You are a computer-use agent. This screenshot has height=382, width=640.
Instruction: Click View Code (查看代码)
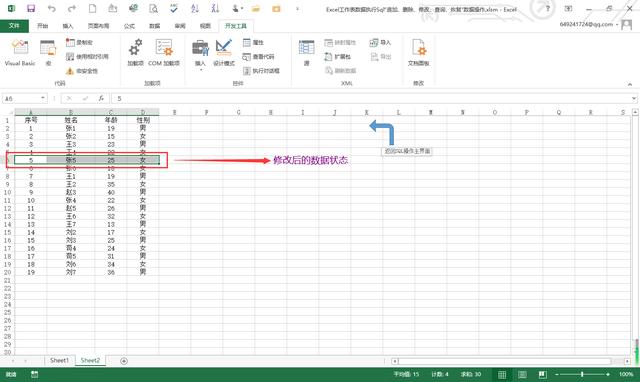258,57
